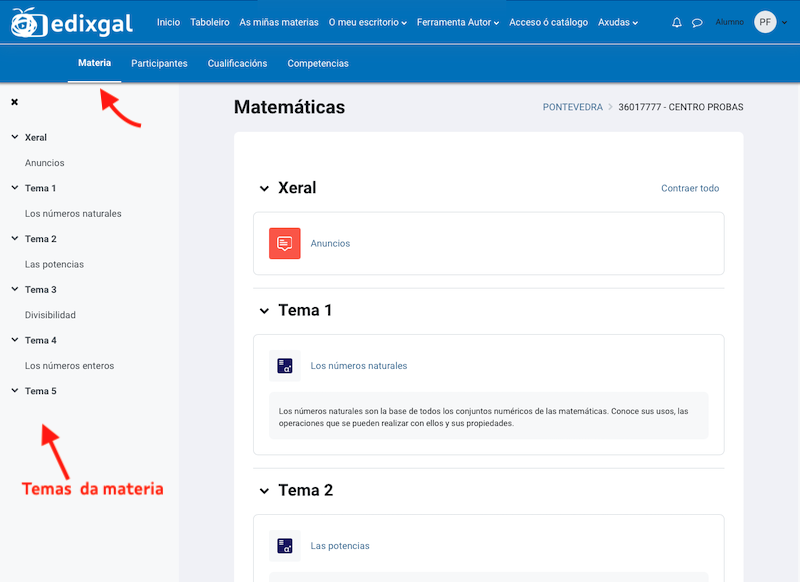Click the red Anuncios forum icon
800x582 pixels.
point(284,243)
